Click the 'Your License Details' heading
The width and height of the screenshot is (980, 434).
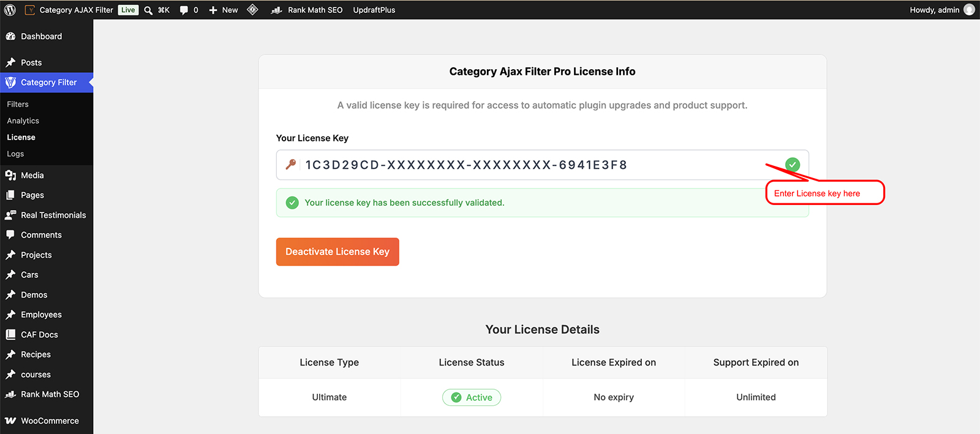[x=543, y=329]
